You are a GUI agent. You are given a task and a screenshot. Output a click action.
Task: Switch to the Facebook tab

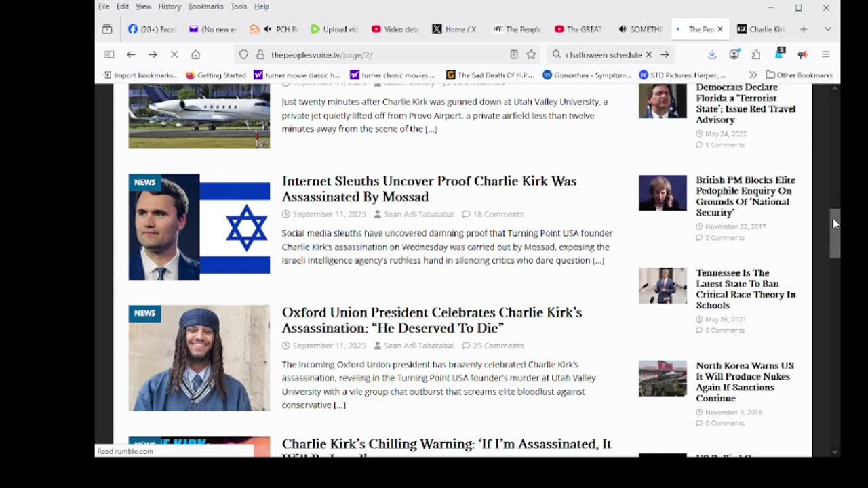(152, 29)
